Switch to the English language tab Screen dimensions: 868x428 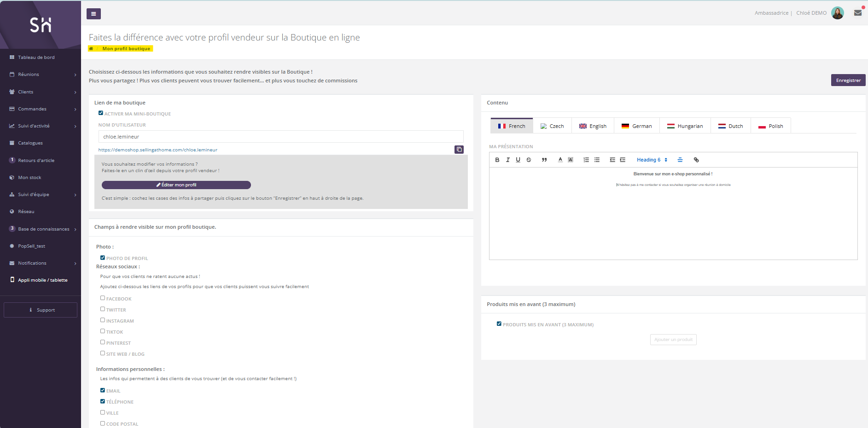[593, 126]
